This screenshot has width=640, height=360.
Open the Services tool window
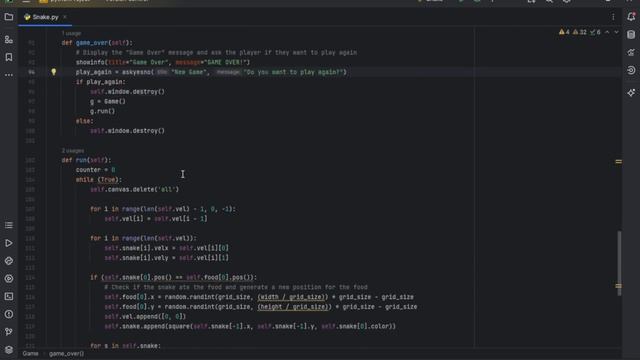(x=9, y=279)
